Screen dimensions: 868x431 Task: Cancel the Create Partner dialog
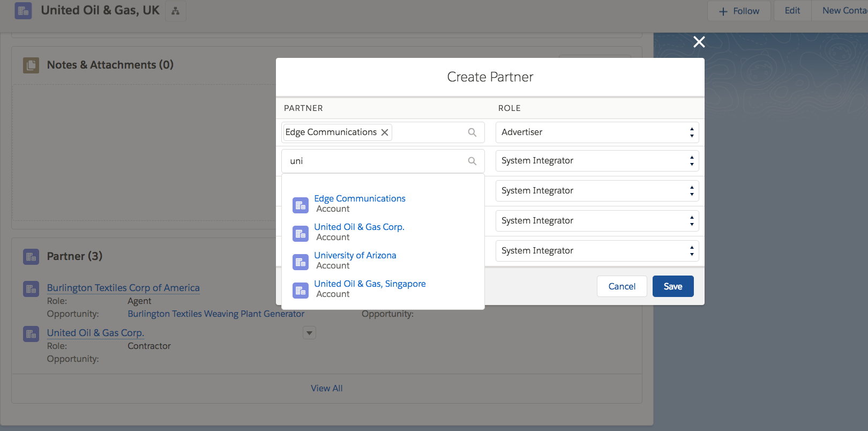point(622,286)
